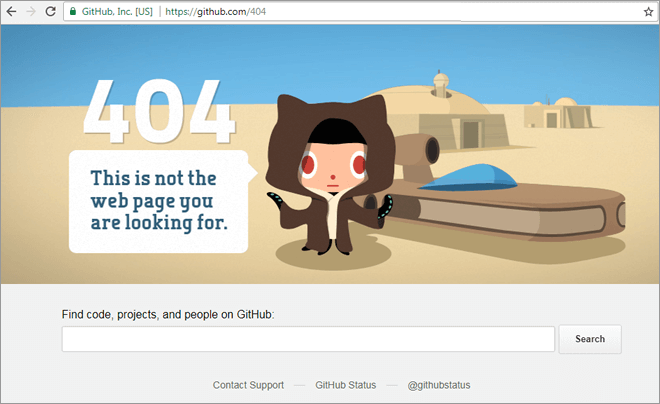The image size is (660, 404).
Task: Focus the GitHub search text field
Action: tap(308, 339)
